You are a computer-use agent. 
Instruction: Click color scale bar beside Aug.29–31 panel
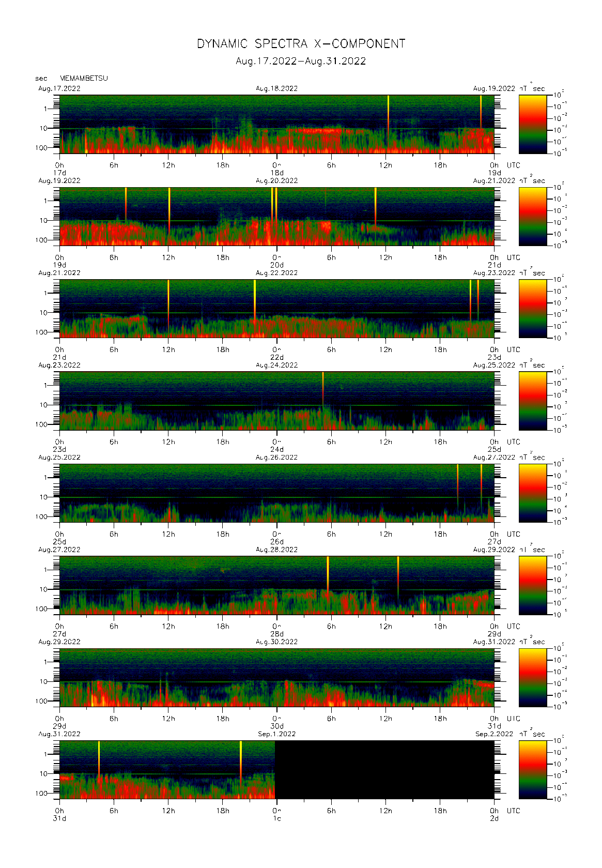(x=533, y=678)
